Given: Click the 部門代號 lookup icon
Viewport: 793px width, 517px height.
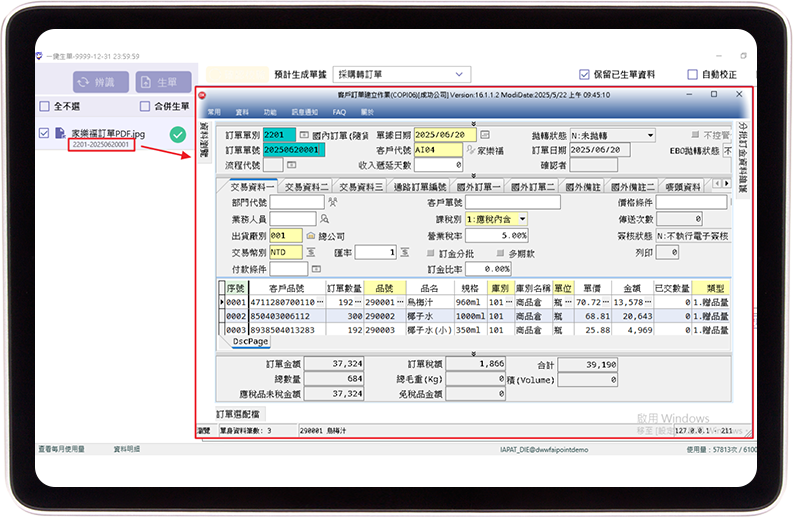Looking at the screenshot, I should coord(332,202).
